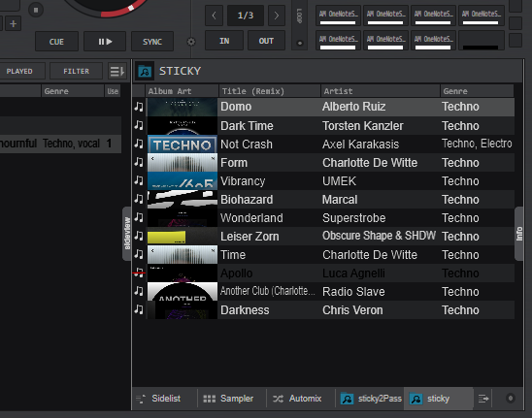
Task: Click the plus button beside the deck
Action: (x=13, y=23)
